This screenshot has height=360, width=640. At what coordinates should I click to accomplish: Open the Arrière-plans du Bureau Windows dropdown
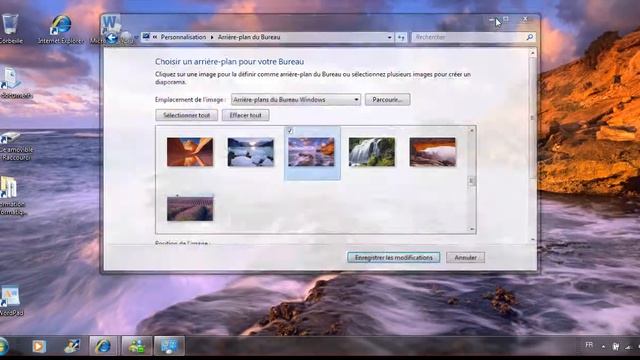point(296,100)
